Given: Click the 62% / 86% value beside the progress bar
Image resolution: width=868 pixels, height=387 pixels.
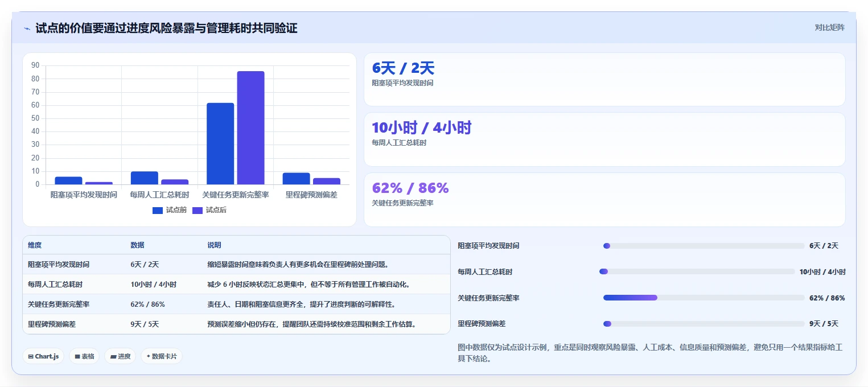Looking at the screenshot, I should pyautogui.click(x=827, y=298).
